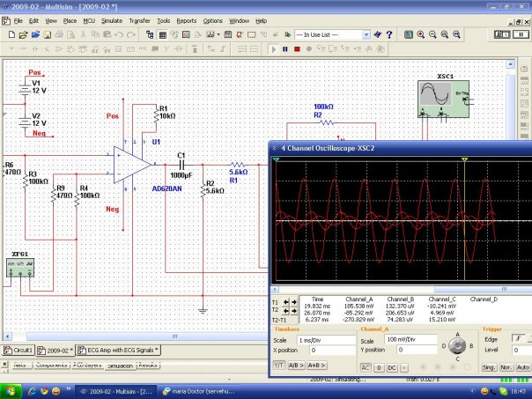The width and height of the screenshot is (532, 399).
Task: Click the Zoom In magnifier icon
Action: tap(421, 34)
